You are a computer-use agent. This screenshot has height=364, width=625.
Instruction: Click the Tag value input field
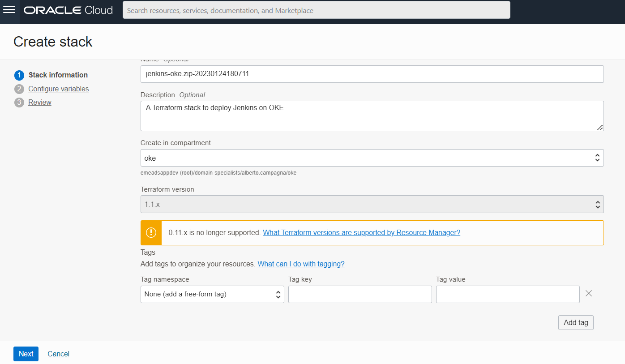pyautogui.click(x=508, y=294)
